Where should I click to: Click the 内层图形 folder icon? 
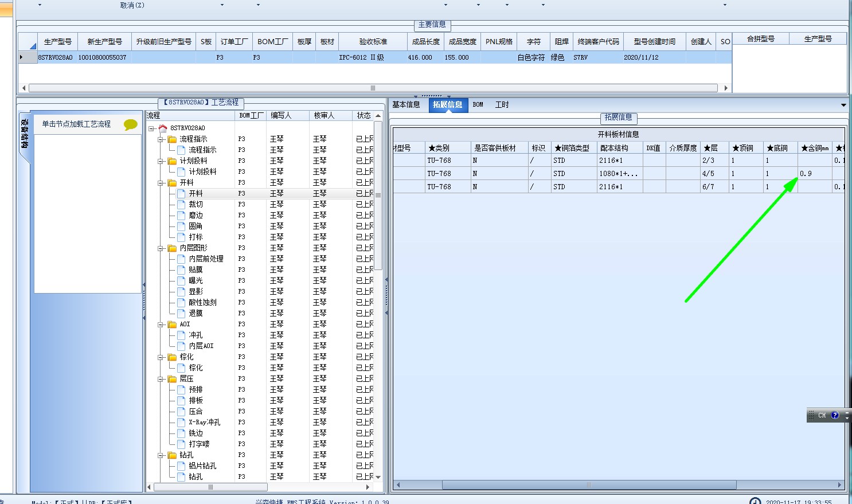(x=172, y=248)
